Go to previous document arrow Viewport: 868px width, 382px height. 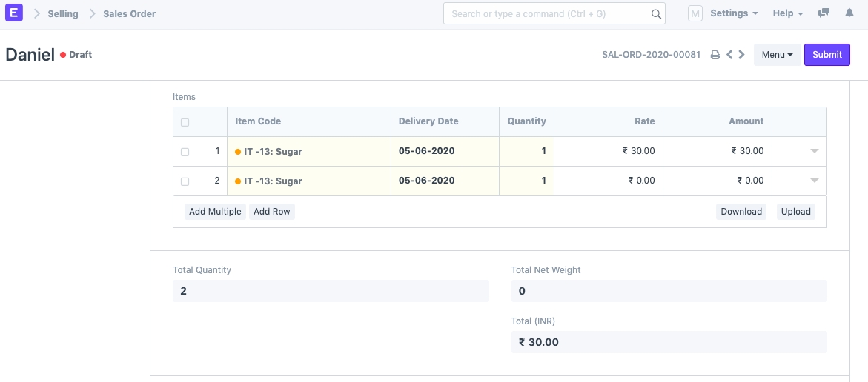(x=729, y=55)
